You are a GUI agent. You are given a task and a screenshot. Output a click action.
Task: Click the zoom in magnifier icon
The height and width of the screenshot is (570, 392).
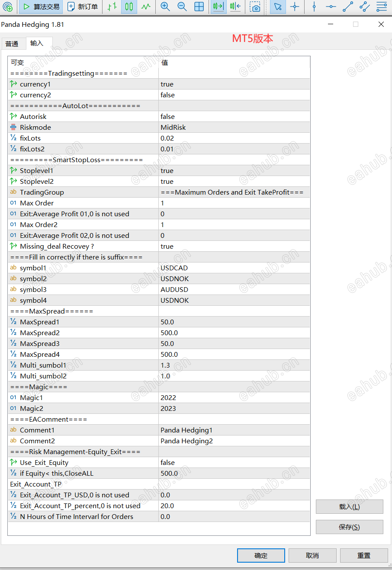pyautogui.click(x=165, y=7)
